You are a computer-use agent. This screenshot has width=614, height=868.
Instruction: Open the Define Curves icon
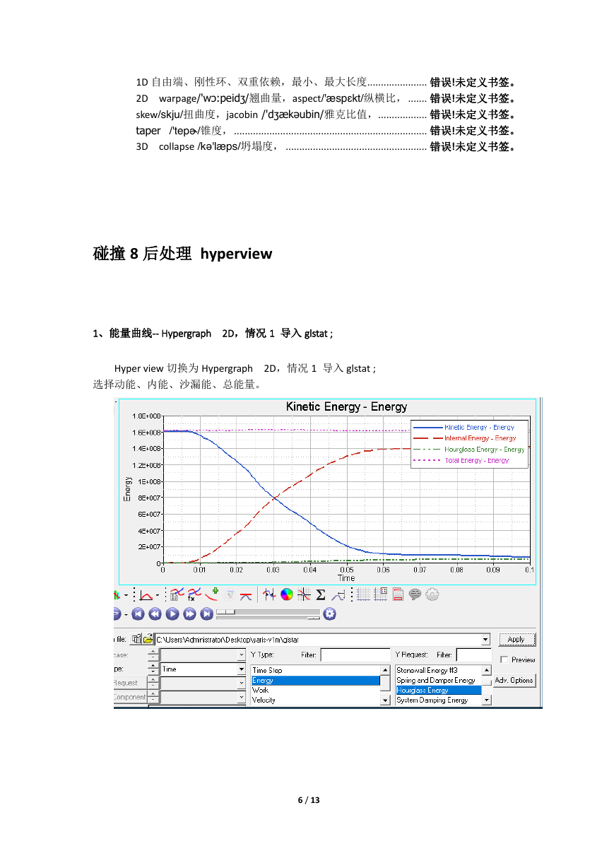177,594
